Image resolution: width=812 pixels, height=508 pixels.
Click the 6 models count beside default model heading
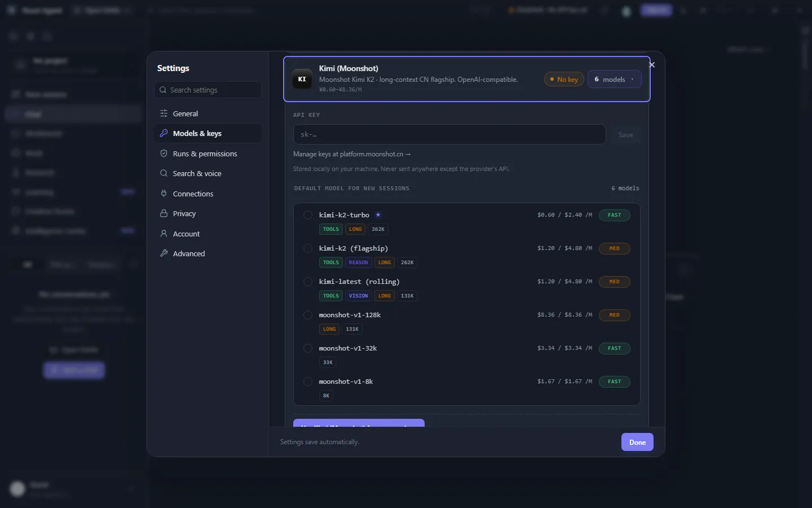(x=625, y=189)
